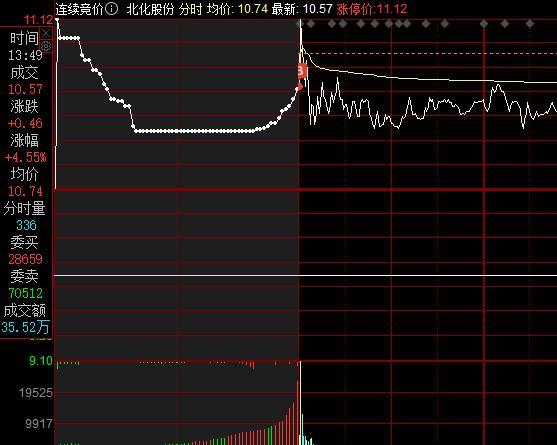This screenshot has height=445, width=557.
Task: Open the gear settings on quote panel
Action: point(46,46)
